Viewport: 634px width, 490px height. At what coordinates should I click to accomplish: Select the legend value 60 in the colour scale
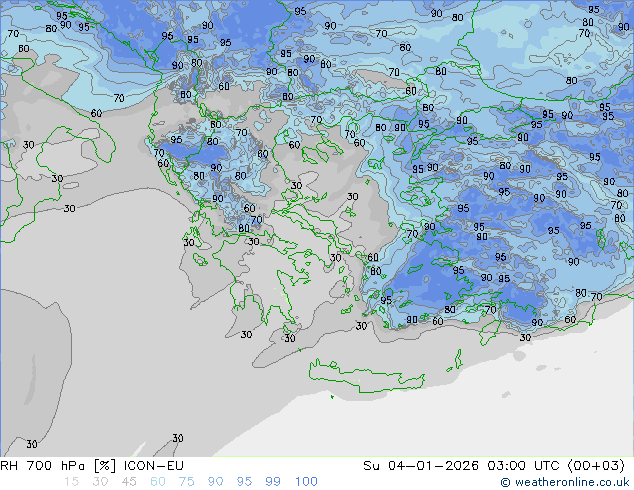[x=158, y=482]
